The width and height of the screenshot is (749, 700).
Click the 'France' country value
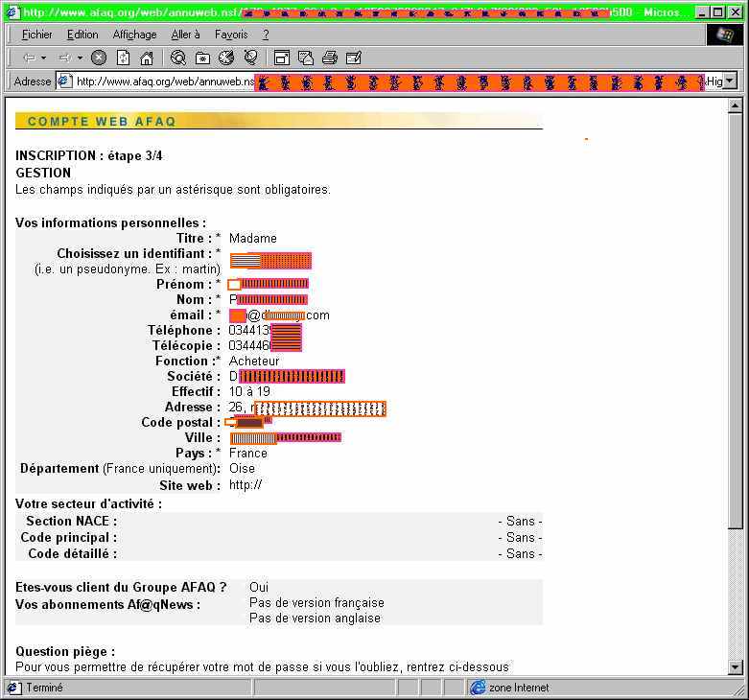coord(248,453)
